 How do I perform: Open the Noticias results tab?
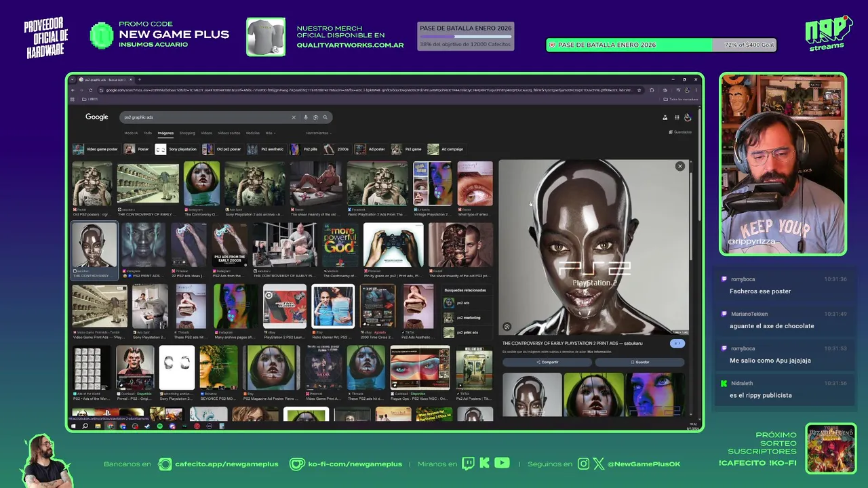click(253, 133)
